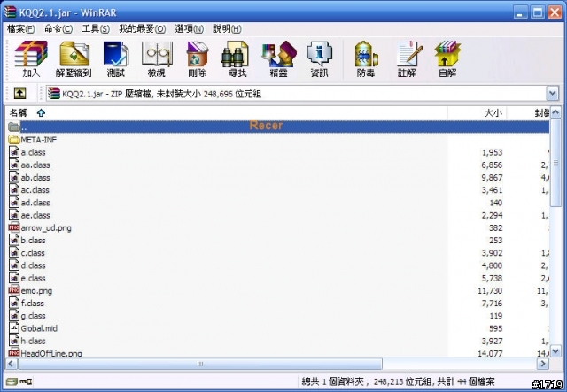Expand the archive path dropdown arrow

tap(552, 94)
